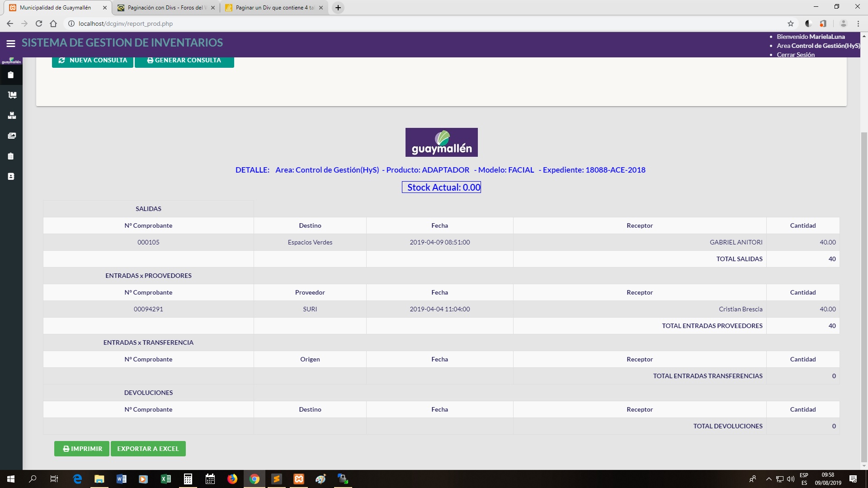The image size is (868, 488).
Task: Open Chrome's three-dot menu
Action: coord(858,23)
